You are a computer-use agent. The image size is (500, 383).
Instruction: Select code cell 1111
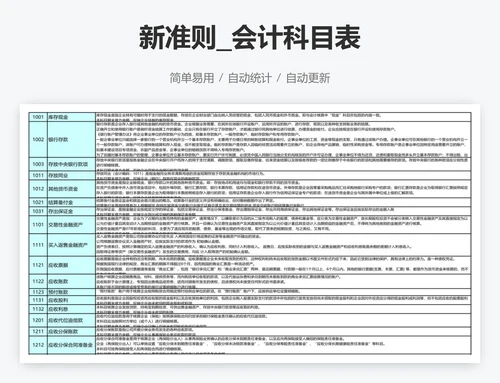point(38,245)
